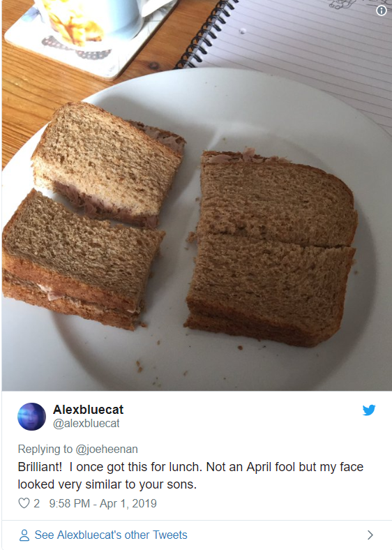Open Twitter via the blue bird logo
This screenshot has width=392, height=550.
tap(369, 410)
